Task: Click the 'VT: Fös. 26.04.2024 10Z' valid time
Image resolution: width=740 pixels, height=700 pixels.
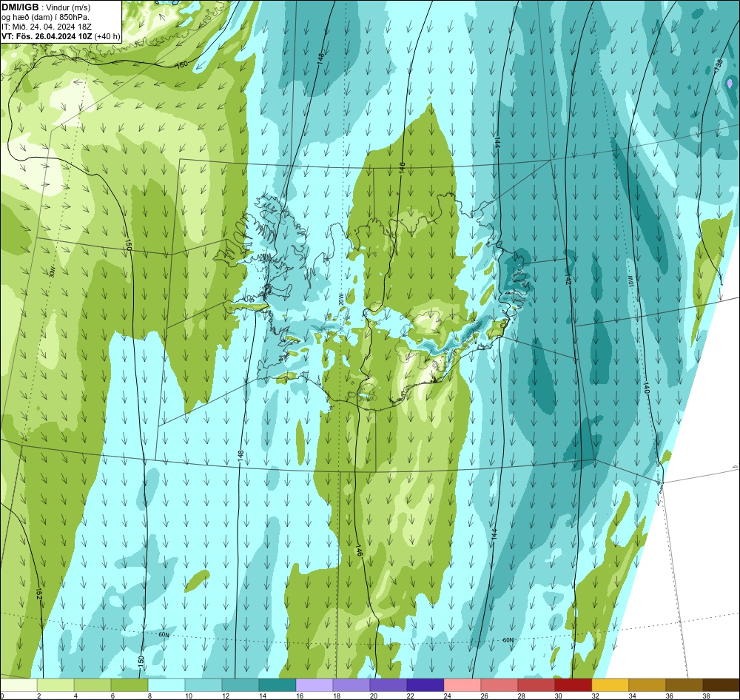Action: click(47, 36)
